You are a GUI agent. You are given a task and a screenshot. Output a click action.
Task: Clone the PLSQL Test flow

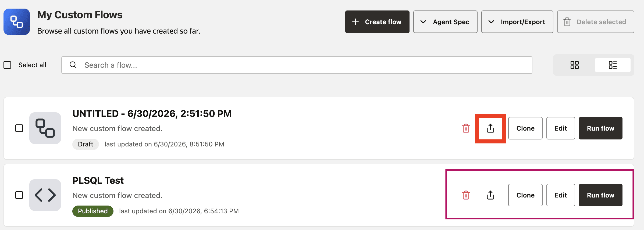click(525, 195)
